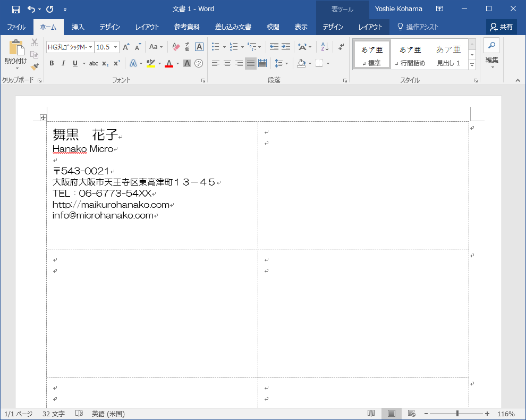Viewport: 526px width, 420px height.
Task: Apply shading with the paint bucket icon
Action: click(x=301, y=63)
